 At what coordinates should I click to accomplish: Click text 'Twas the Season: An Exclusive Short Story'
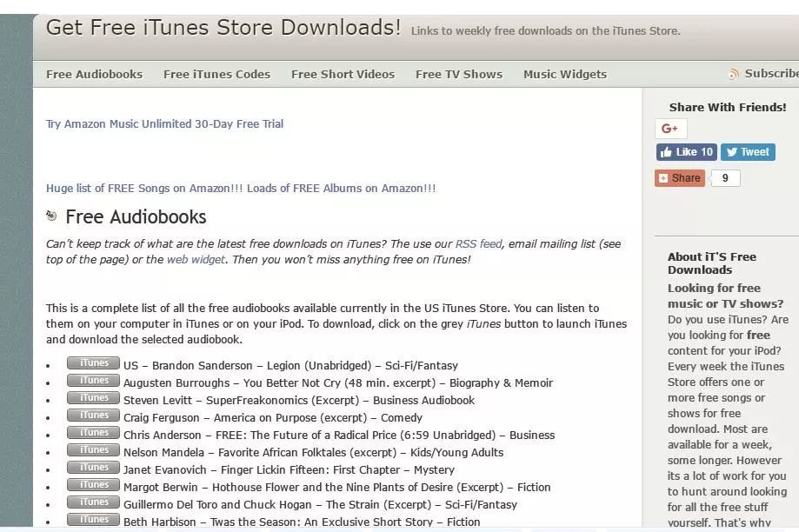point(322,522)
